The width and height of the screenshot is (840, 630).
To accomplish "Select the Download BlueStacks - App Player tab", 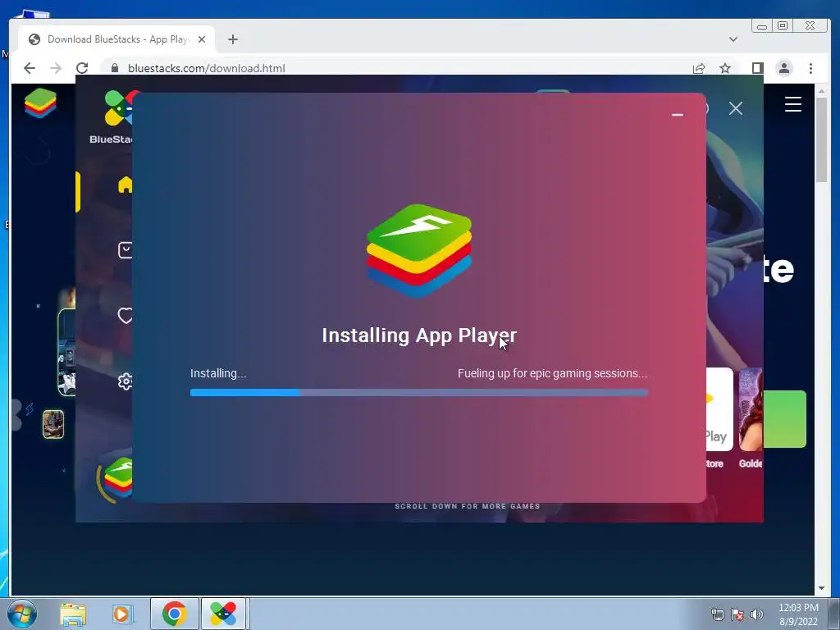I will point(116,39).
